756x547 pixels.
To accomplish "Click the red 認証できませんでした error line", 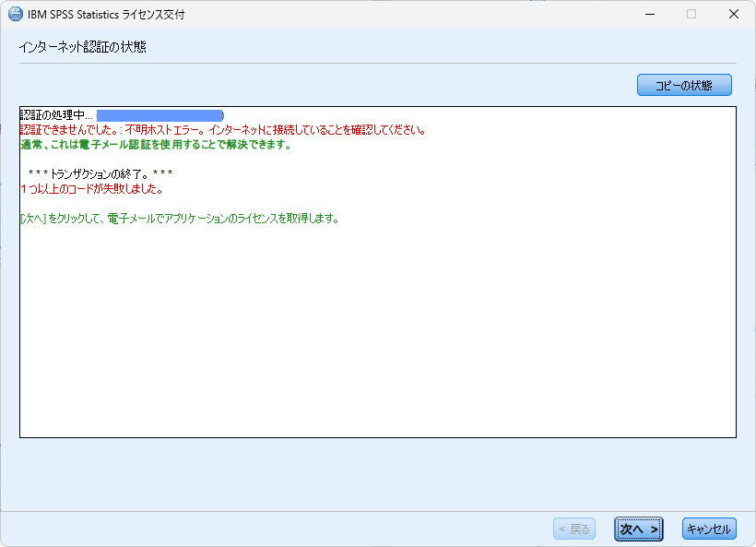I will point(223,130).
